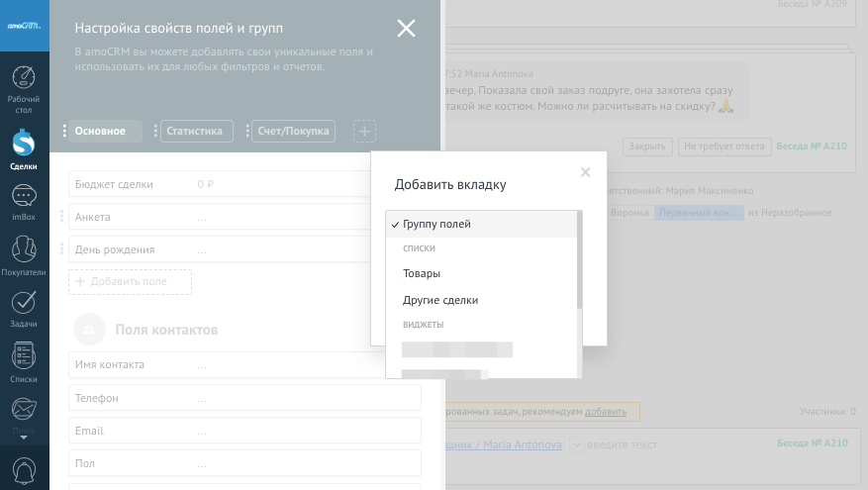Open the Задачи checkmark icon
868x490 pixels.
click(x=24, y=304)
